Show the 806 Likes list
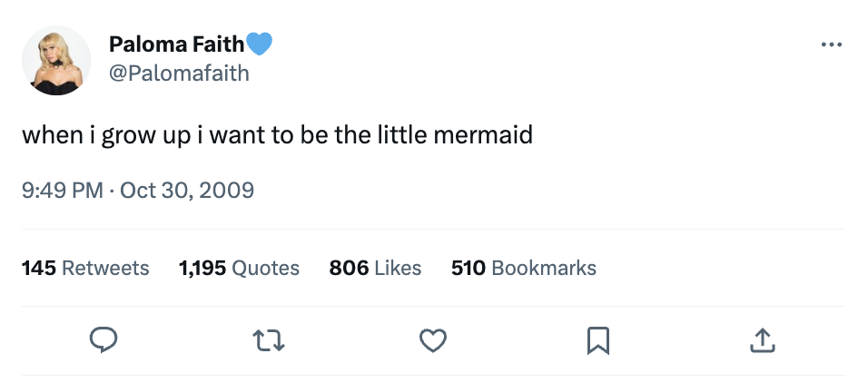868x383 pixels. [375, 268]
